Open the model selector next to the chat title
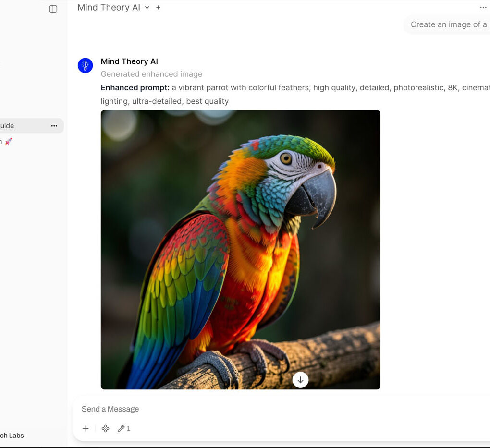The width and height of the screenshot is (490, 448). click(x=147, y=8)
